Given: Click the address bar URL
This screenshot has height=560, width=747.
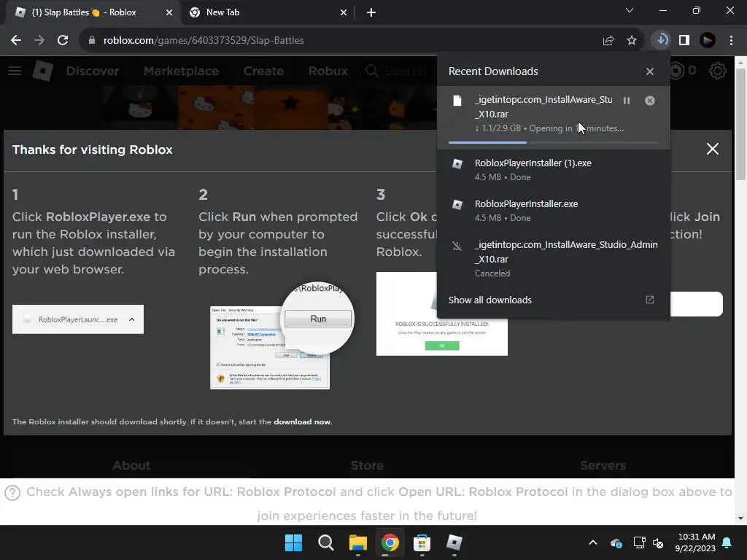Looking at the screenshot, I should click(x=204, y=41).
